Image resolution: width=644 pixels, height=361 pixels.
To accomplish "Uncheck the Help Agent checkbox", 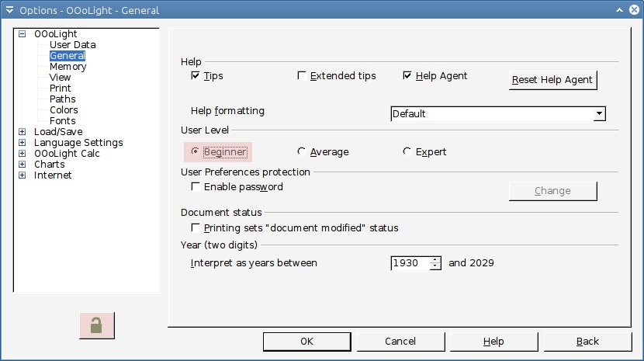I will tap(407, 75).
